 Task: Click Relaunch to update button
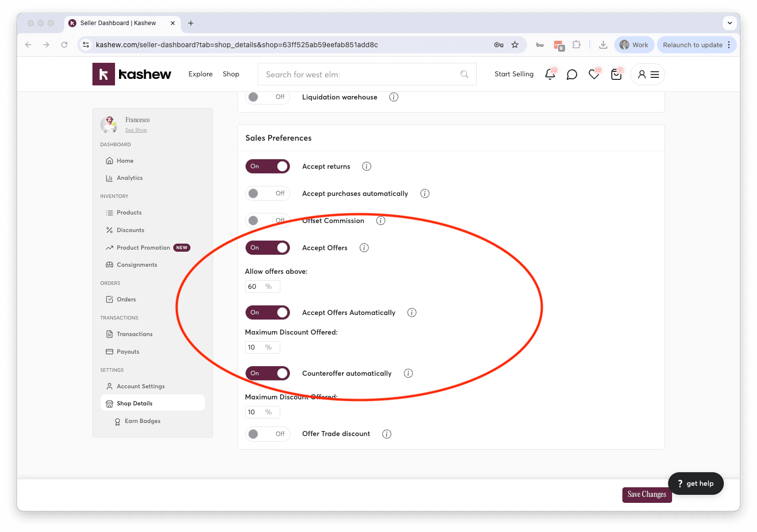pos(697,45)
